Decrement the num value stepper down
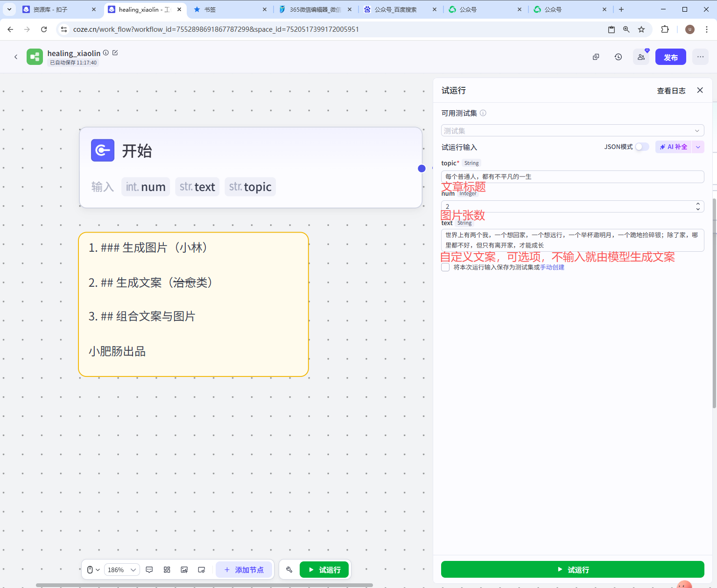 point(698,209)
